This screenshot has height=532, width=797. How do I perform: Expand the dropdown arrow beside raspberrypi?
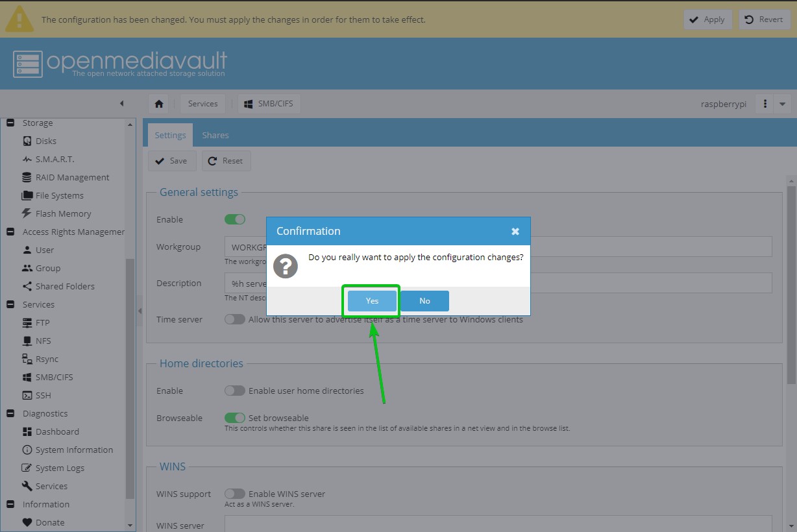tap(782, 104)
